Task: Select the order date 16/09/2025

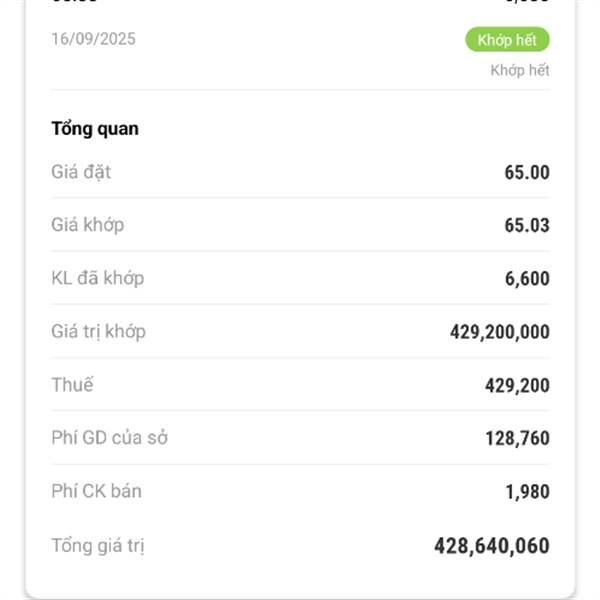Action: [x=93, y=40]
